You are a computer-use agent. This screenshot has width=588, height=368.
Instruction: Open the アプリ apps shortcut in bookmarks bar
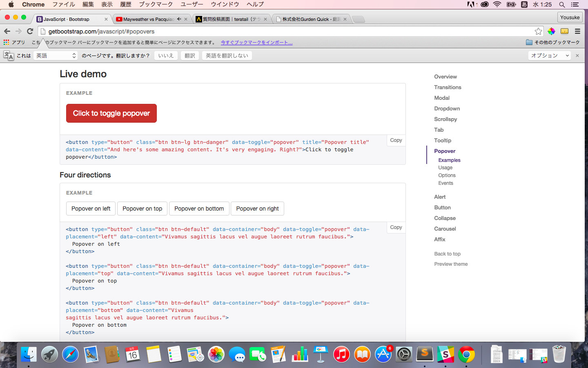[x=14, y=42]
